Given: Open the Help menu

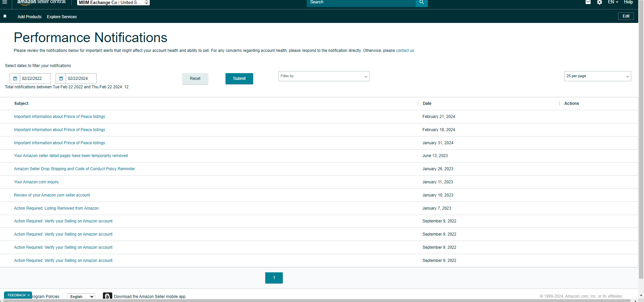Looking at the screenshot, I should (628, 2).
